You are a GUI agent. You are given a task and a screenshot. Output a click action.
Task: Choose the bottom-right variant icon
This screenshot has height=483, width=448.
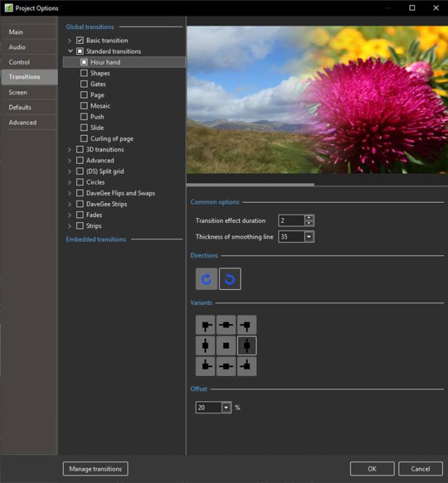click(x=246, y=366)
